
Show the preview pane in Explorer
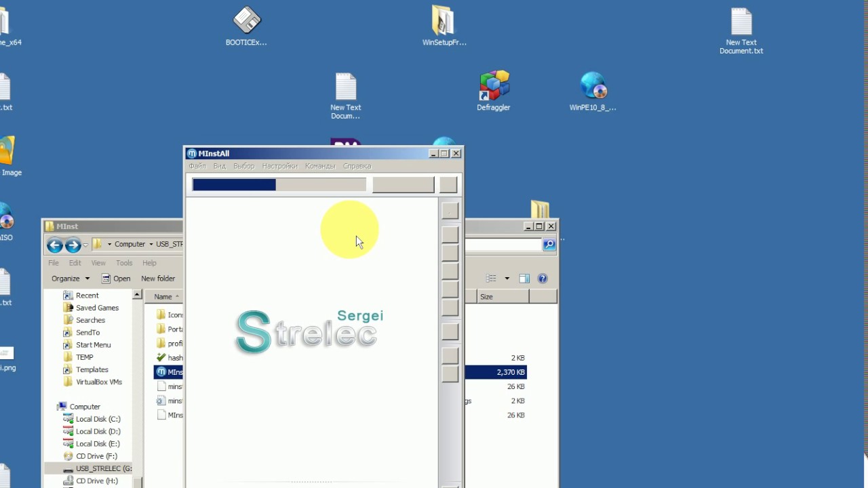click(x=524, y=279)
